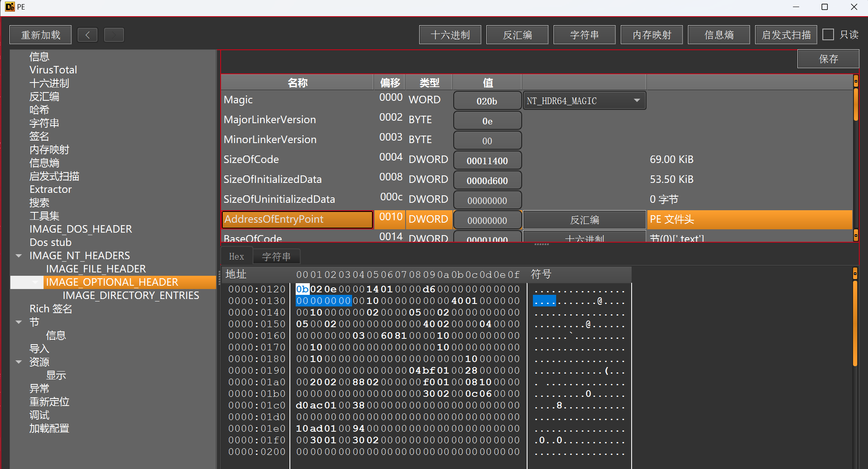Select IMAGE_FILE_HEADER in the tree
The height and width of the screenshot is (469, 868).
pyautogui.click(x=96, y=269)
